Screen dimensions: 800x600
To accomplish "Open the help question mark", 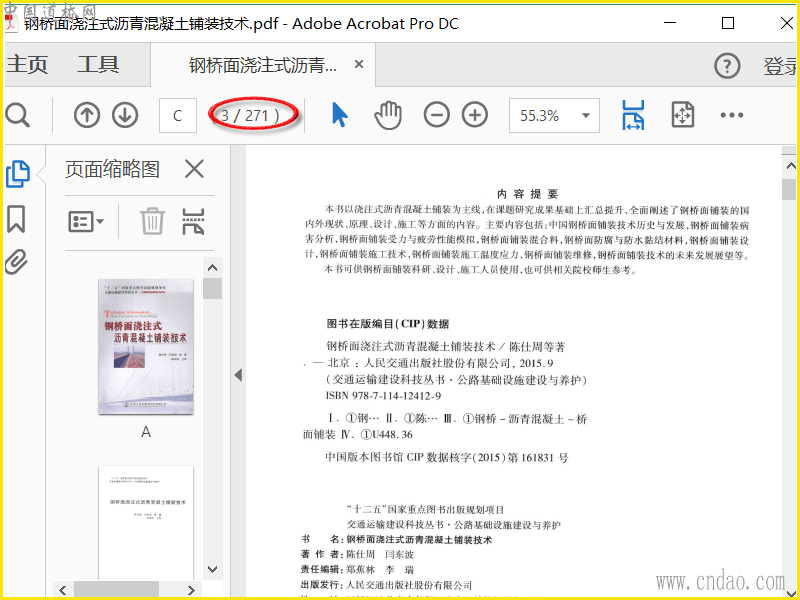I will point(727,66).
